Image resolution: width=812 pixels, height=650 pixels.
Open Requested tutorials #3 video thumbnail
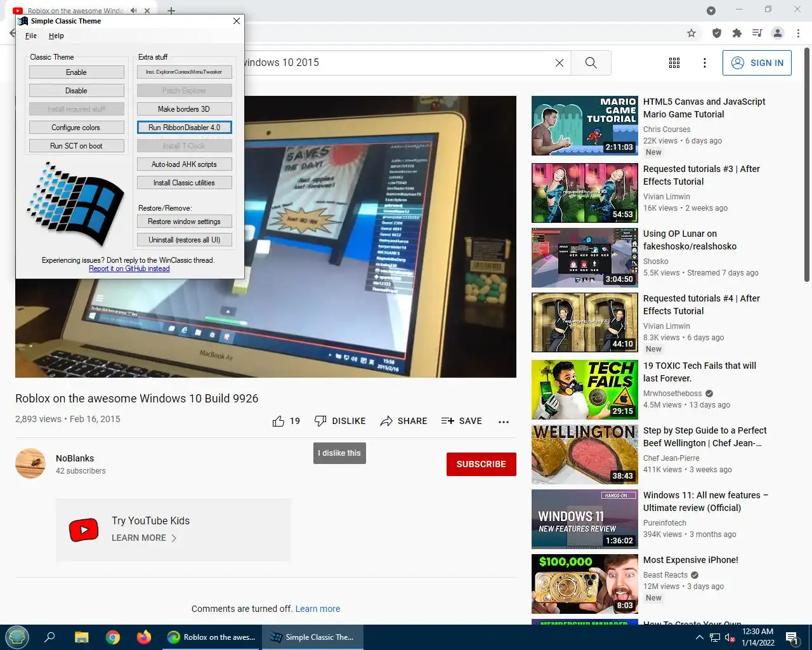click(x=585, y=193)
